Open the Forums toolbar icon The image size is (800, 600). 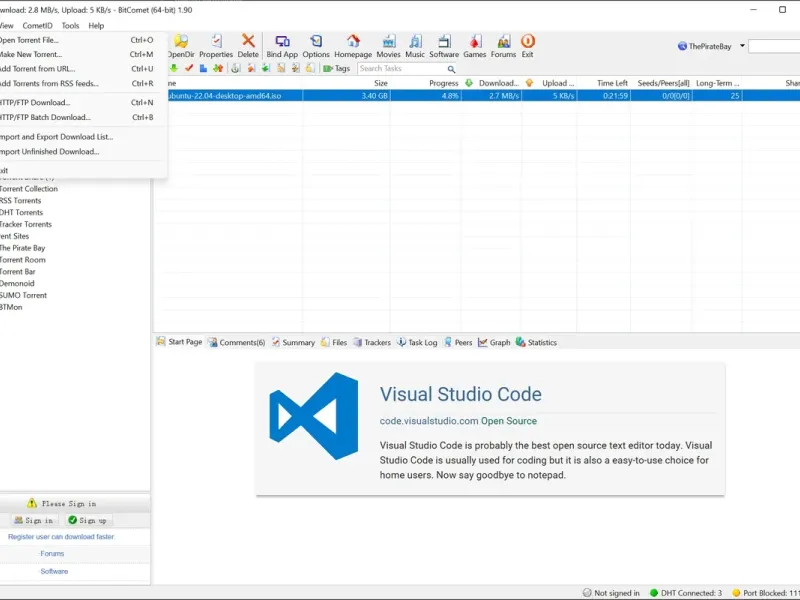[504, 46]
